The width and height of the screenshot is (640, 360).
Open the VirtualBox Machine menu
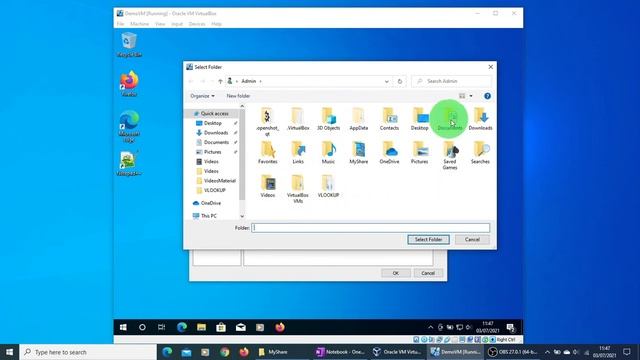coord(140,24)
